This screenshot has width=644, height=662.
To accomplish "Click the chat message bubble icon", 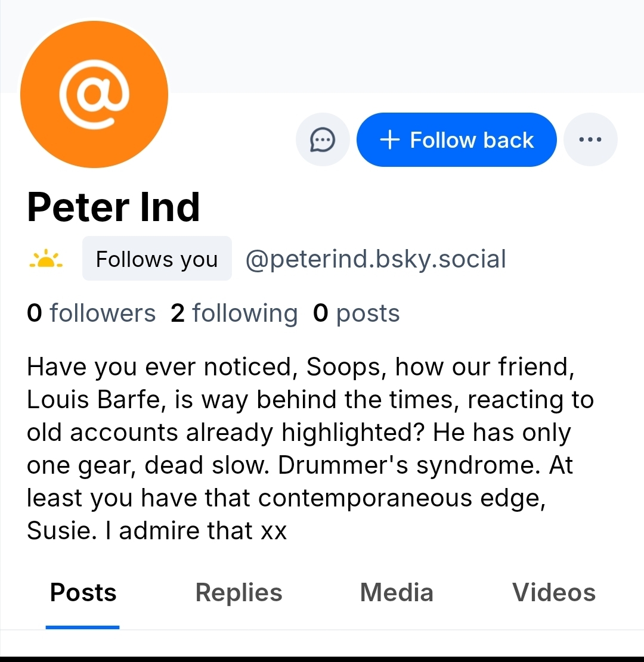I will pyautogui.click(x=323, y=141).
